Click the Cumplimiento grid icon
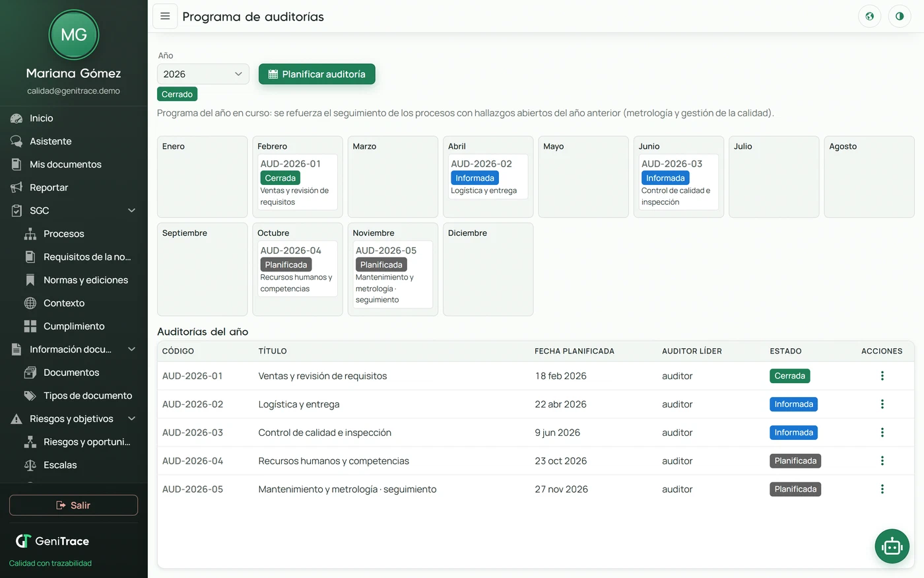Viewport: 924px width, 578px height. [30, 326]
